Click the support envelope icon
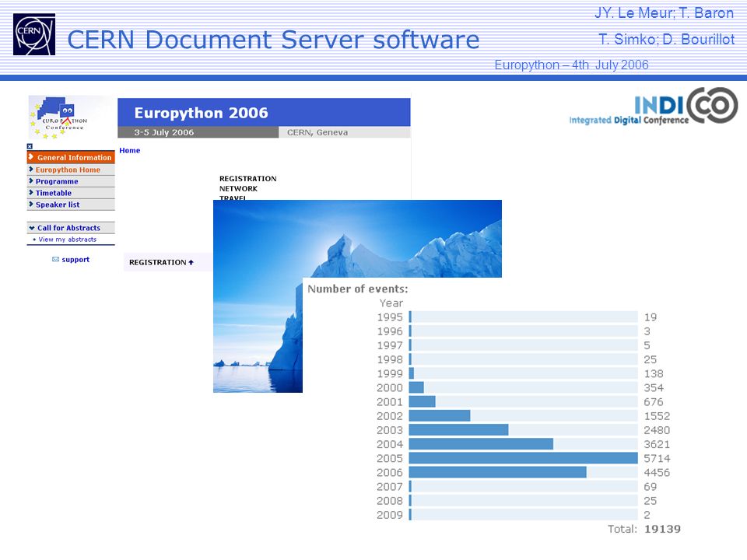 click(56, 260)
